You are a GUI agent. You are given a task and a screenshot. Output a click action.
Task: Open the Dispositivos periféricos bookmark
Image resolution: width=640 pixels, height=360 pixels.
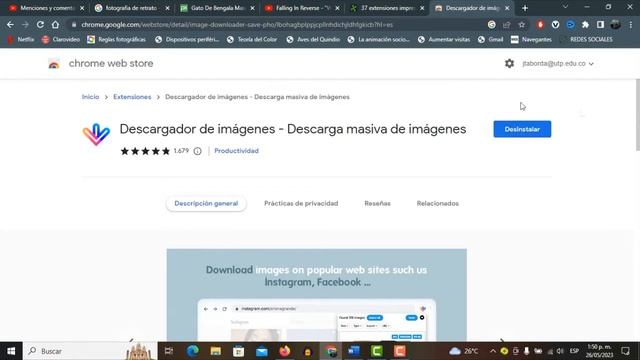[187, 40]
